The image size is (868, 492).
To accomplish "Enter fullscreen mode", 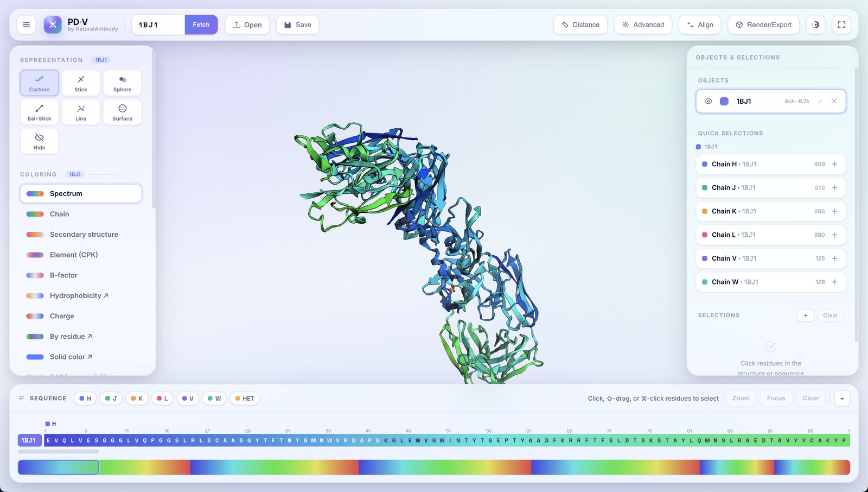I will pyautogui.click(x=841, y=24).
